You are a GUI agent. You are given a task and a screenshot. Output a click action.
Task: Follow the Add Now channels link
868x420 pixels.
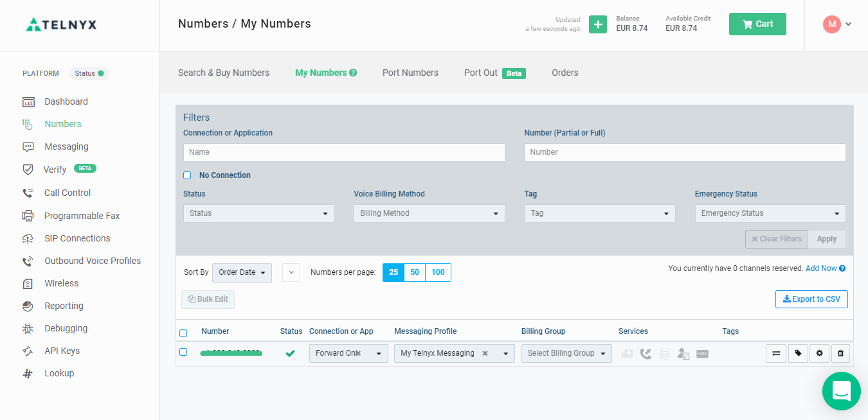pyautogui.click(x=821, y=268)
